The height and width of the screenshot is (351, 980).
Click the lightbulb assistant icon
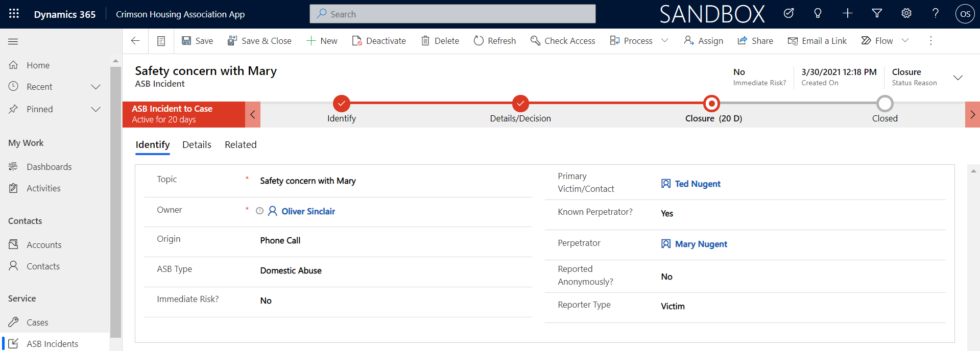(818, 14)
